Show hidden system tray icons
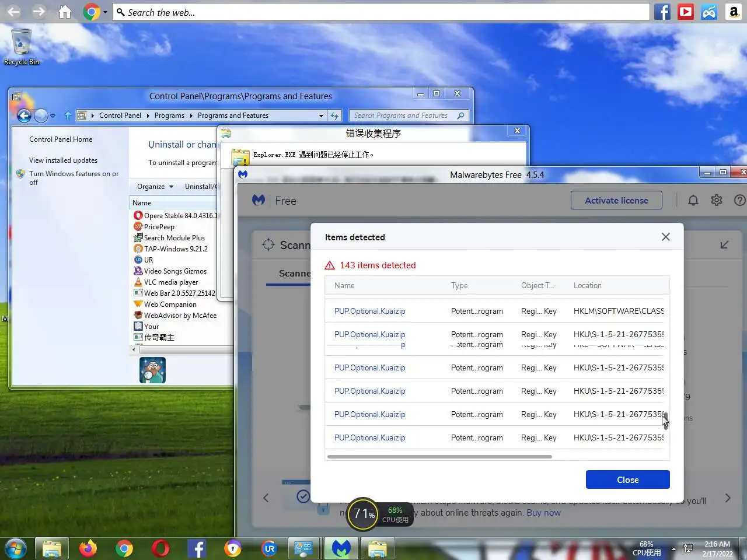 tap(673, 549)
